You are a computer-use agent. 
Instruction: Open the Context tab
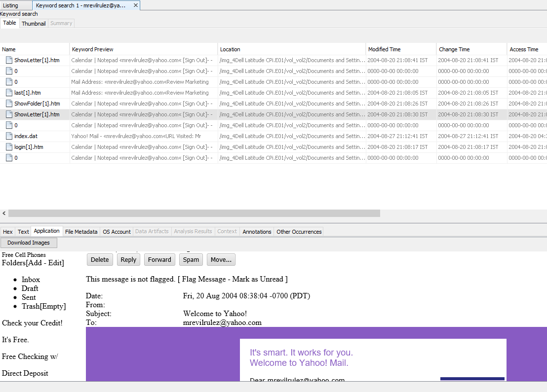pyautogui.click(x=227, y=231)
